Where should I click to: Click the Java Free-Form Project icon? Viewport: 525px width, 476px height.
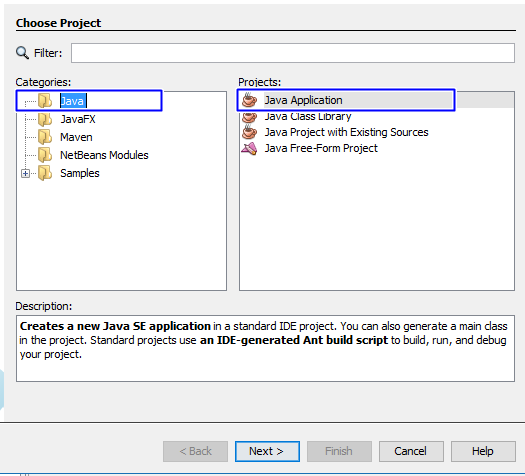pos(249,148)
